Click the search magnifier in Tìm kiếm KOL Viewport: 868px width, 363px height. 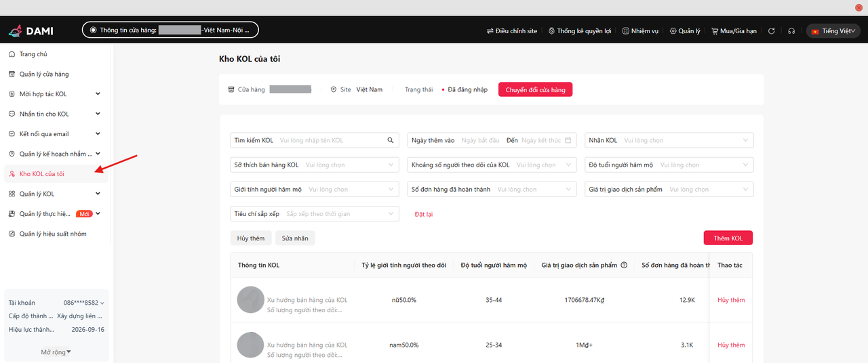(x=391, y=141)
